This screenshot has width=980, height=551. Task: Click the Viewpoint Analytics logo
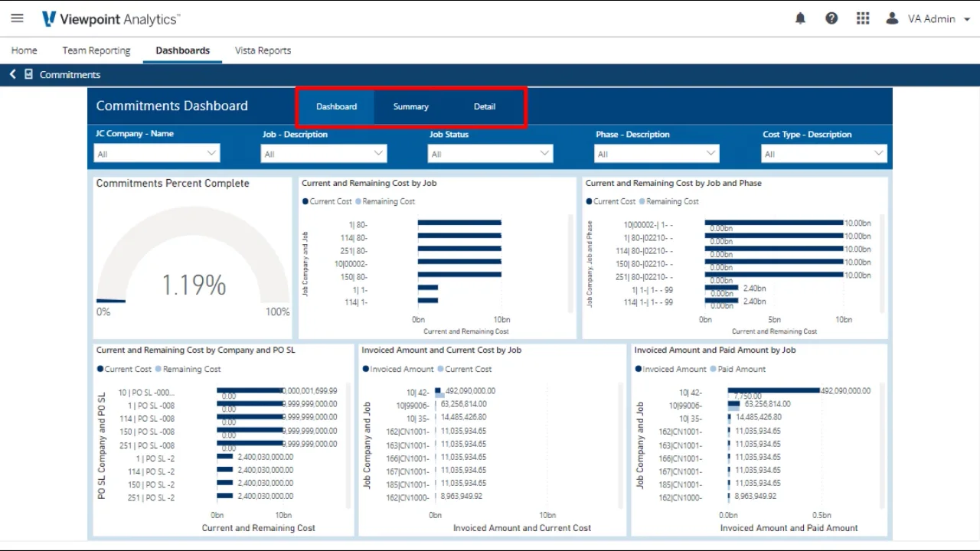pos(111,18)
